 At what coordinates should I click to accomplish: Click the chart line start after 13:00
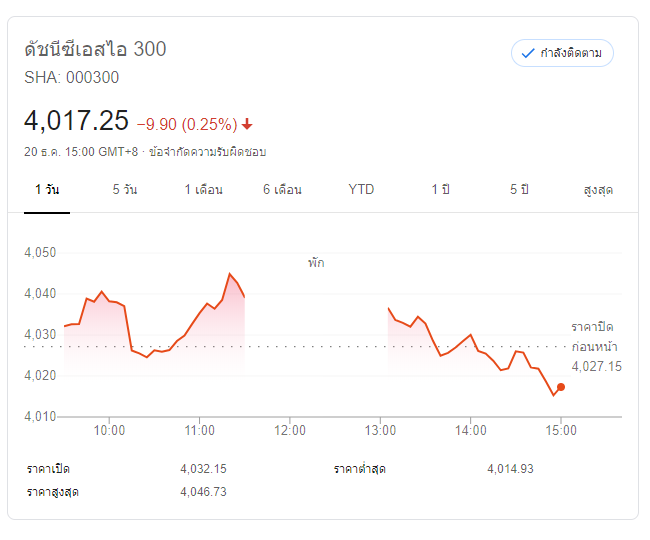388,309
